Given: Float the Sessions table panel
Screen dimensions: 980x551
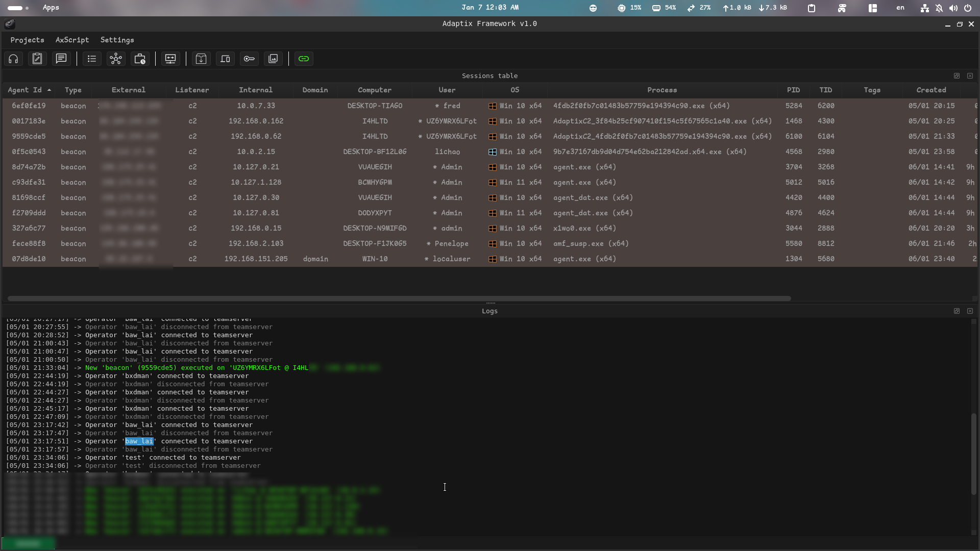Looking at the screenshot, I should [x=957, y=76].
